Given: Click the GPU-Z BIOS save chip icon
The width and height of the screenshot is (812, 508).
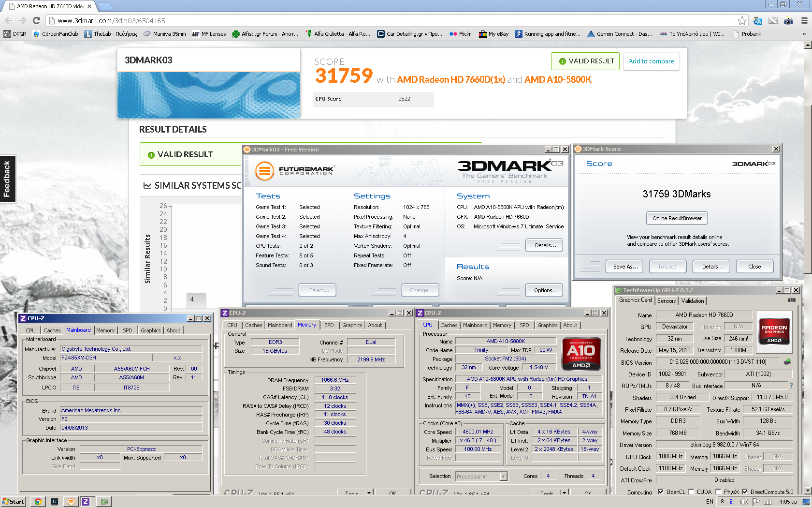Looking at the screenshot, I should click(787, 361).
